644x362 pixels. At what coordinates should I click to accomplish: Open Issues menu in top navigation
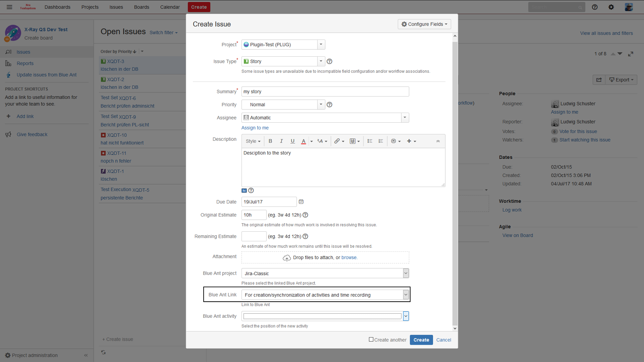point(116,7)
